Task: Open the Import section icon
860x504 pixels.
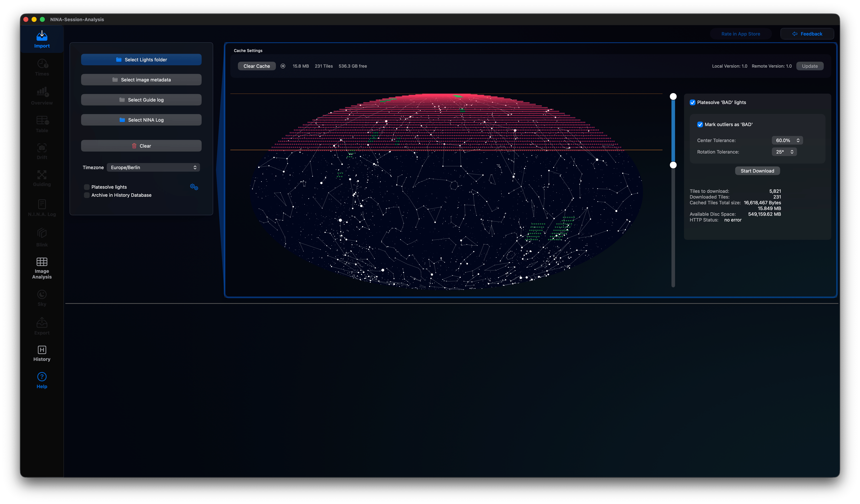Action: [x=42, y=36]
